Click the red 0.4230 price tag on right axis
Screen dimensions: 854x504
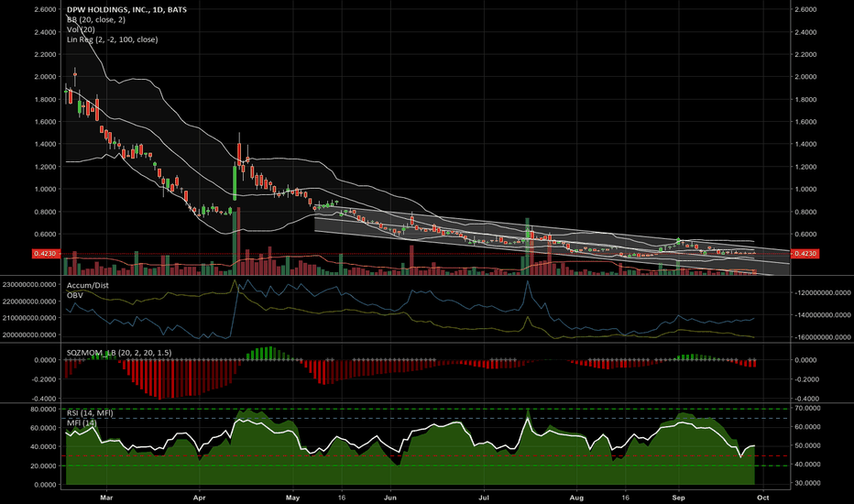[805, 253]
